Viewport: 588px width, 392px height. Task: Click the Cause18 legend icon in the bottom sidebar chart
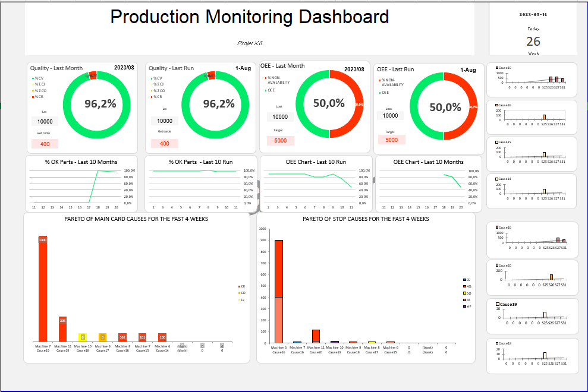pyautogui.click(x=496, y=343)
